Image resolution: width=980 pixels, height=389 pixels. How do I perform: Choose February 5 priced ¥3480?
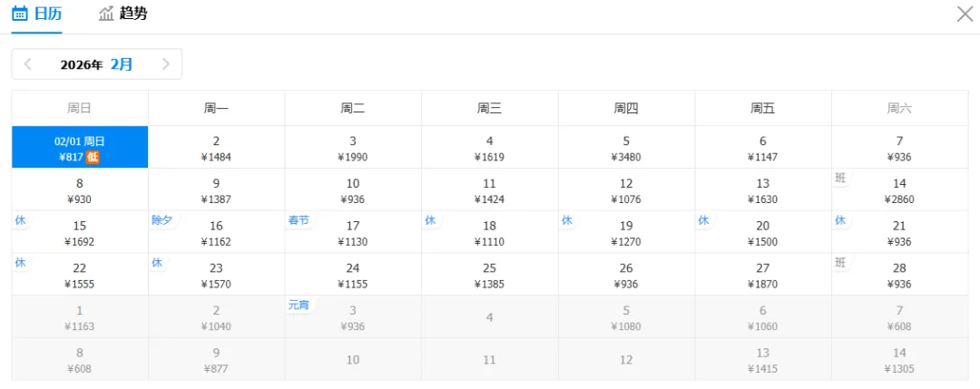pos(626,148)
